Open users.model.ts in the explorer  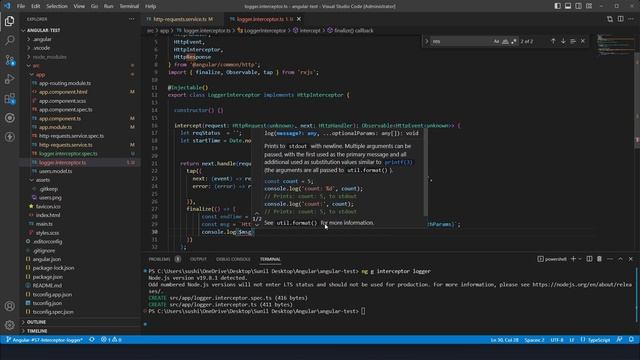point(56,171)
